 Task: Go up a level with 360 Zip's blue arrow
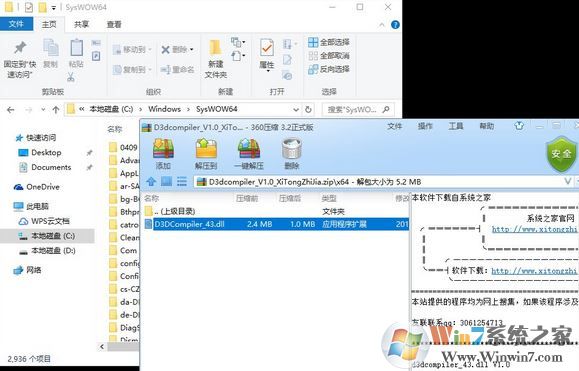(x=151, y=182)
